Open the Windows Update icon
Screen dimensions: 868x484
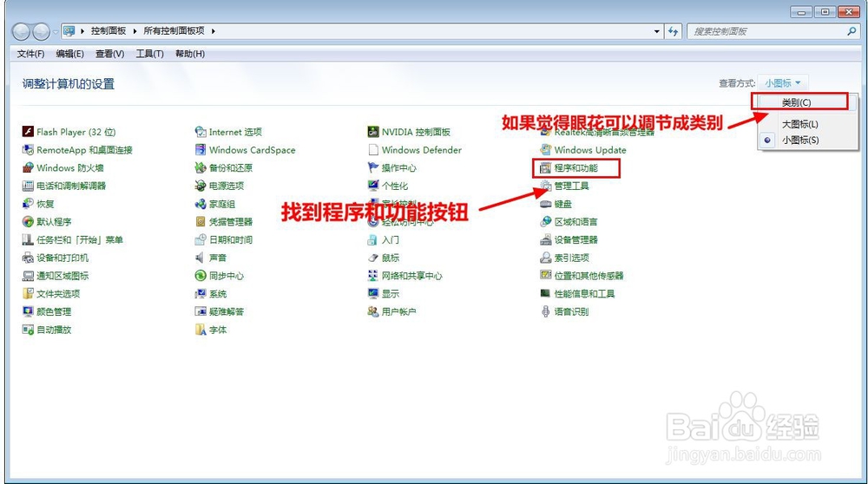[x=546, y=150]
